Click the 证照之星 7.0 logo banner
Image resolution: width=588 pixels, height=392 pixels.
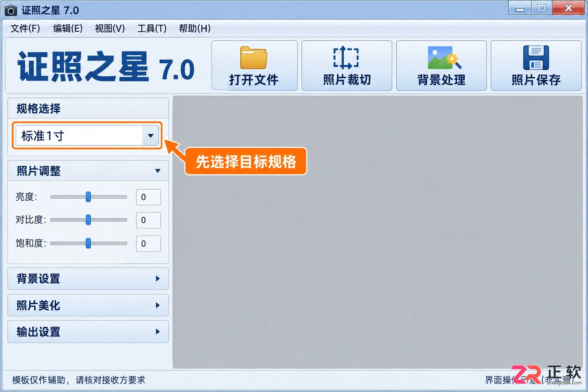point(106,67)
